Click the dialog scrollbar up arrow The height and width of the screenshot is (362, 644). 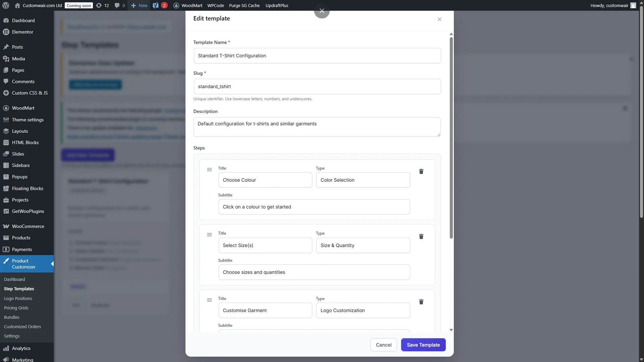[x=451, y=34]
